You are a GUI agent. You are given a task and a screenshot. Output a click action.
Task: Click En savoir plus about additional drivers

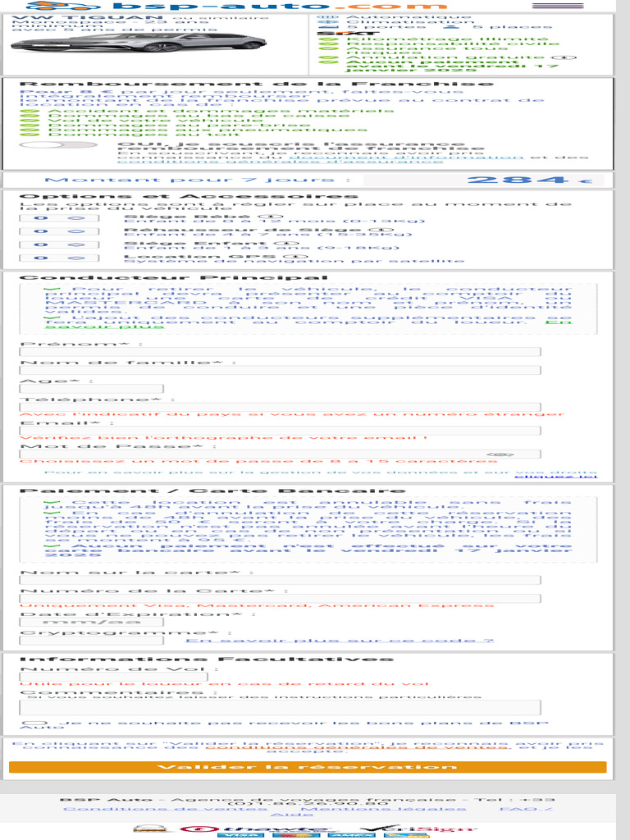pos(308,323)
